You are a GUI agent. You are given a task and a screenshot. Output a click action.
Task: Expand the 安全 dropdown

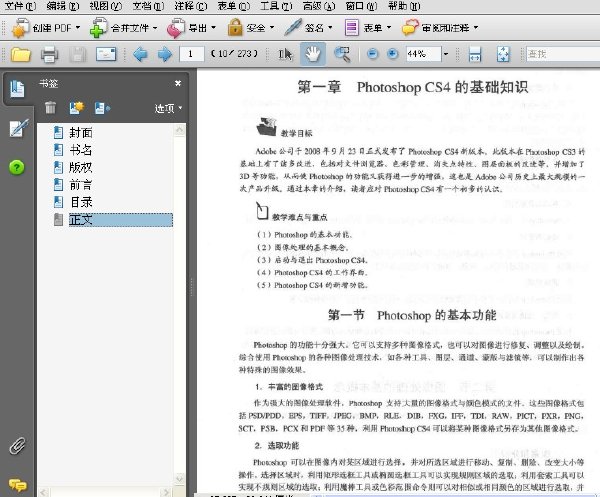tap(272, 28)
